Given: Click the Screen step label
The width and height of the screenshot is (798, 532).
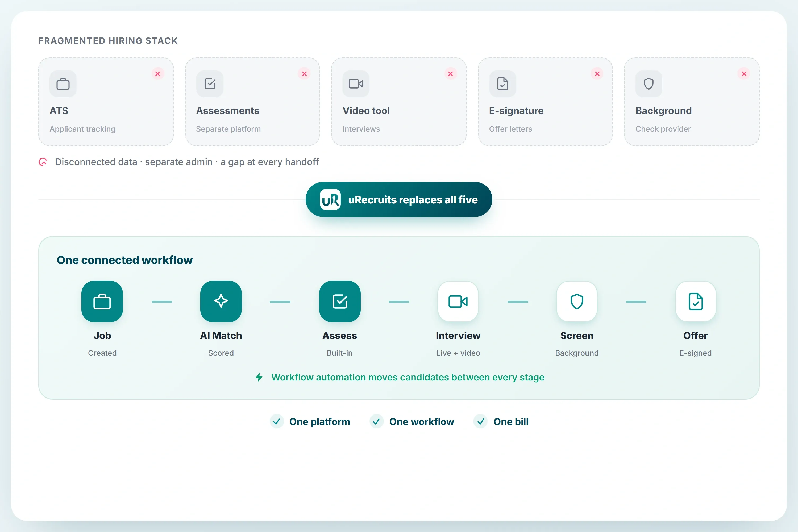Looking at the screenshot, I should tap(577, 336).
